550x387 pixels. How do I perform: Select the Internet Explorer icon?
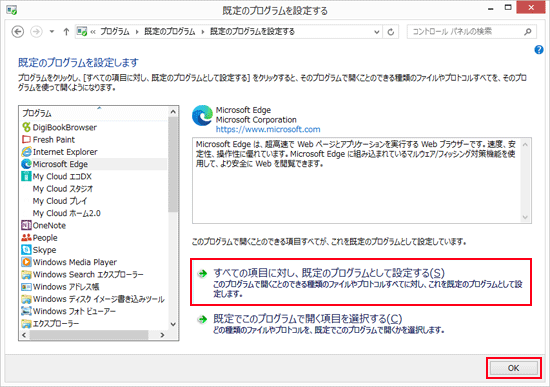click(x=26, y=152)
